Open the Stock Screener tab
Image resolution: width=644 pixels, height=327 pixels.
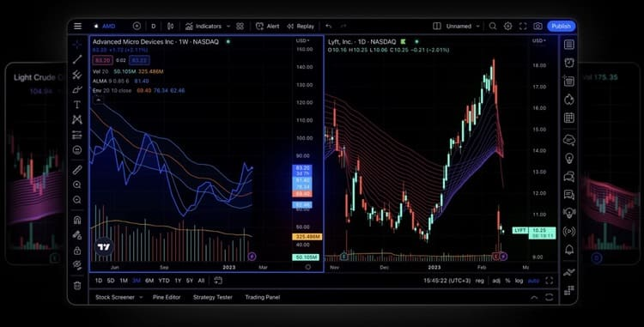click(x=115, y=298)
